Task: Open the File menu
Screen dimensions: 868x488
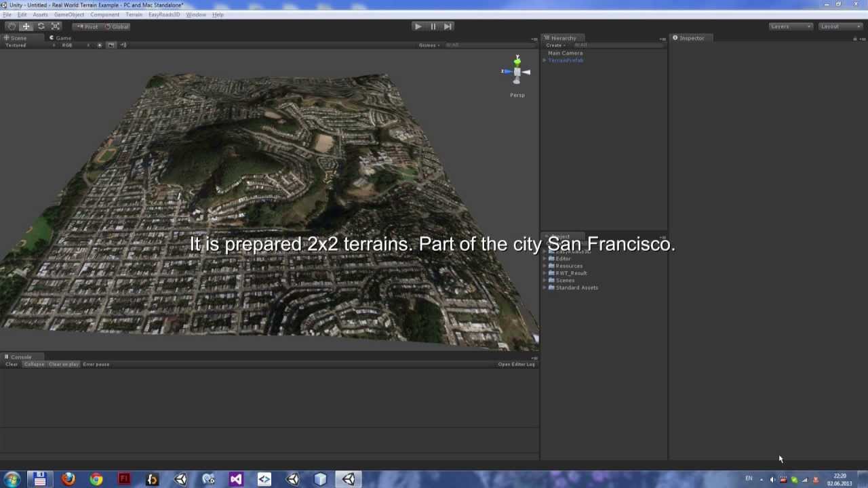Action: [x=7, y=15]
